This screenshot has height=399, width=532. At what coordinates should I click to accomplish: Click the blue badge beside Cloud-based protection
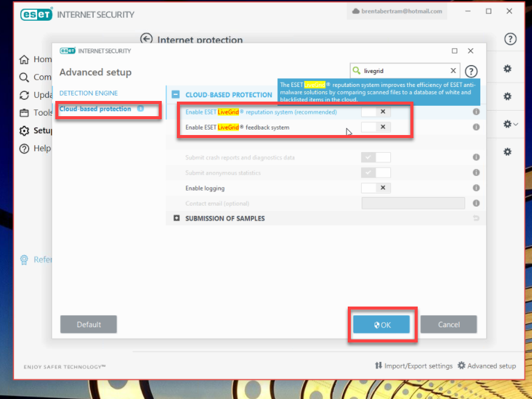click(x=140, y=109)
